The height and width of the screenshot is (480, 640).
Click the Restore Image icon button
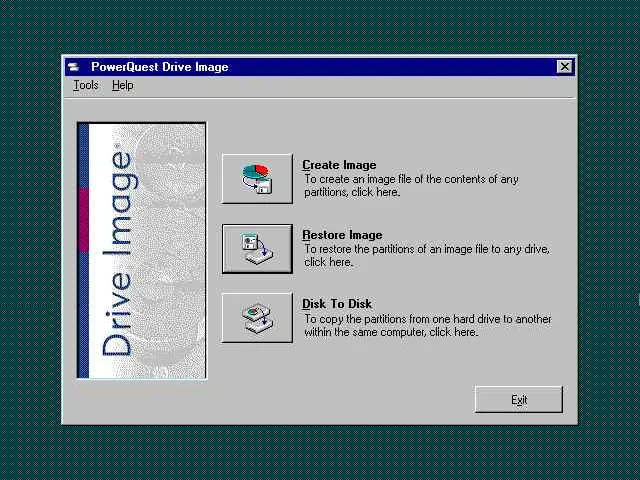(257, 249)
